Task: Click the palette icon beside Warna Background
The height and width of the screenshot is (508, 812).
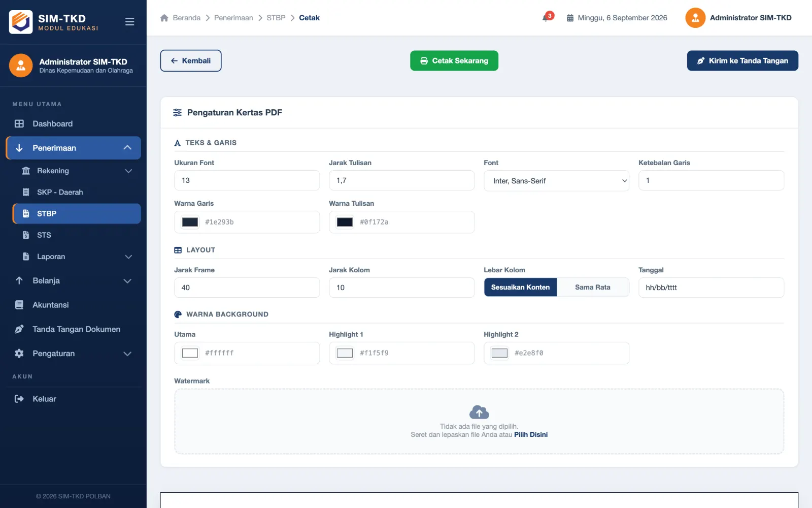Action: click(178, 314)
